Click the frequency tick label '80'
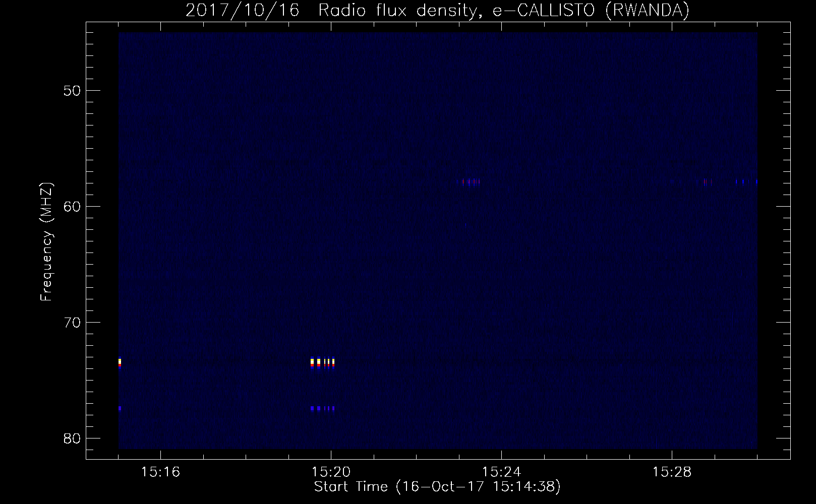 pyautogui.click(x=73, y=438)
